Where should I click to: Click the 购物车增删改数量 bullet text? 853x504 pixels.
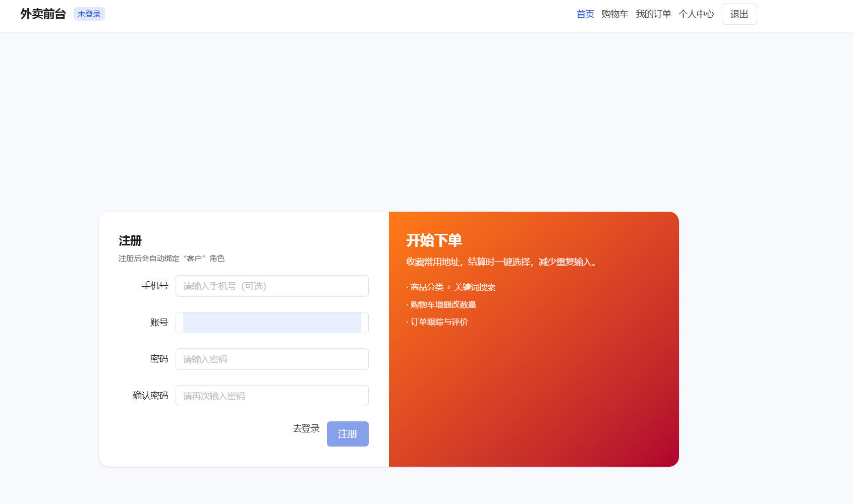[x=442, y=305]
